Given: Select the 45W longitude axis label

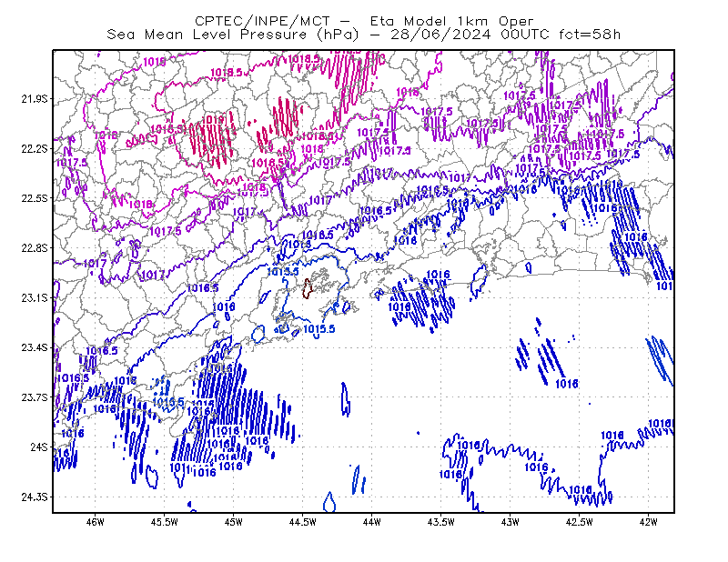Looking at the screenshot, I should click(x=234, y=522).
